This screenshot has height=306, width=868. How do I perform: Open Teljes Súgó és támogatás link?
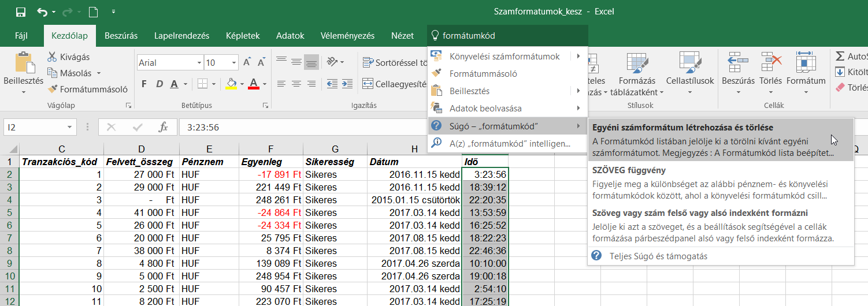(x=650, y=256)
